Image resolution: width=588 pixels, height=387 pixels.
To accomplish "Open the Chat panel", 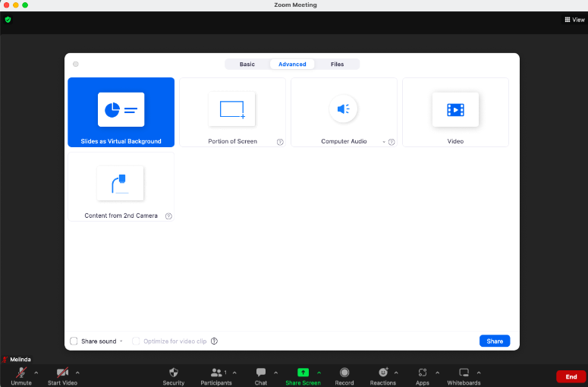I will pyautogui.click(x=261, y=376).
